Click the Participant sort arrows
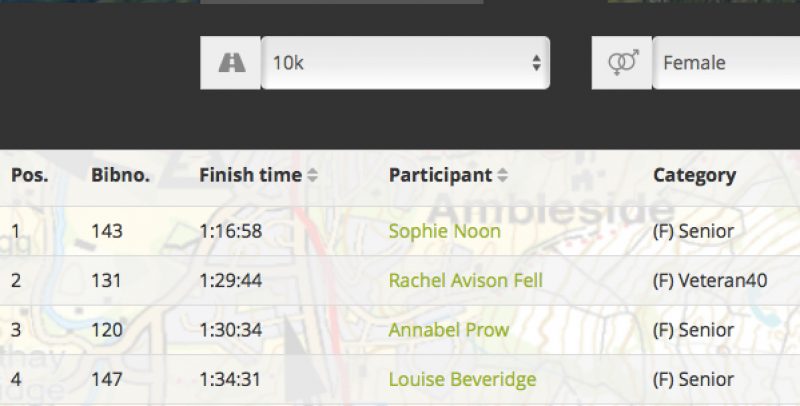This screenshot has height=406, width=800. (503, 175)
